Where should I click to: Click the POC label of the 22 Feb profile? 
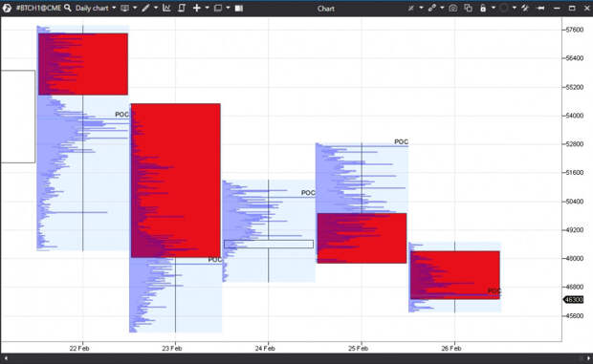coord(121,115)
